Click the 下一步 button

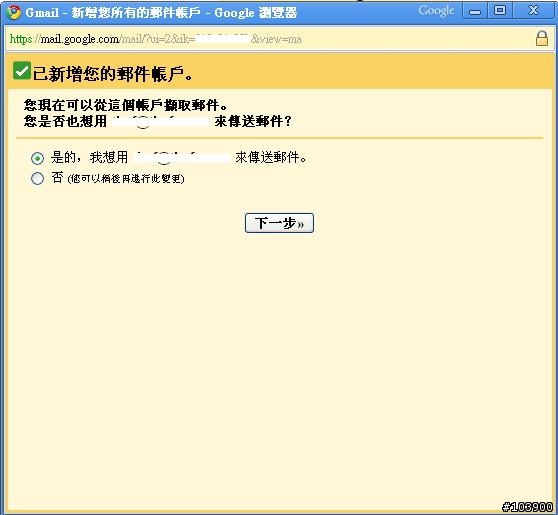coord(279,223)
